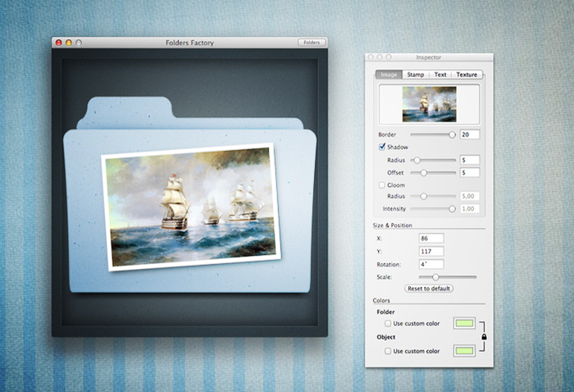Click the Gloom Radius slider
574x392 pixels.
(x=433, y=196)
